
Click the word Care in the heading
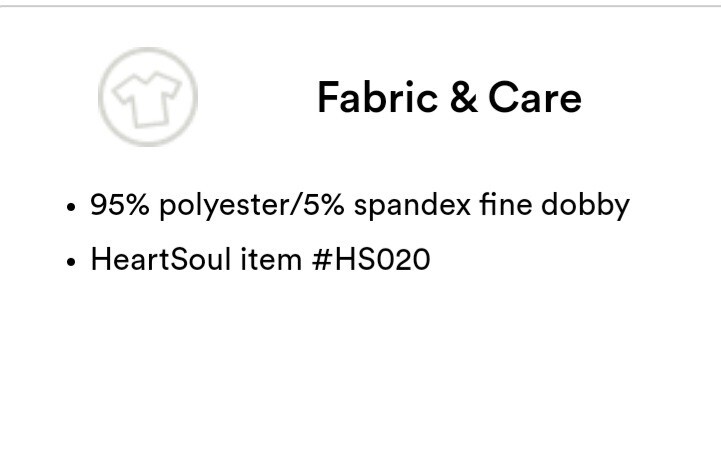535,97
